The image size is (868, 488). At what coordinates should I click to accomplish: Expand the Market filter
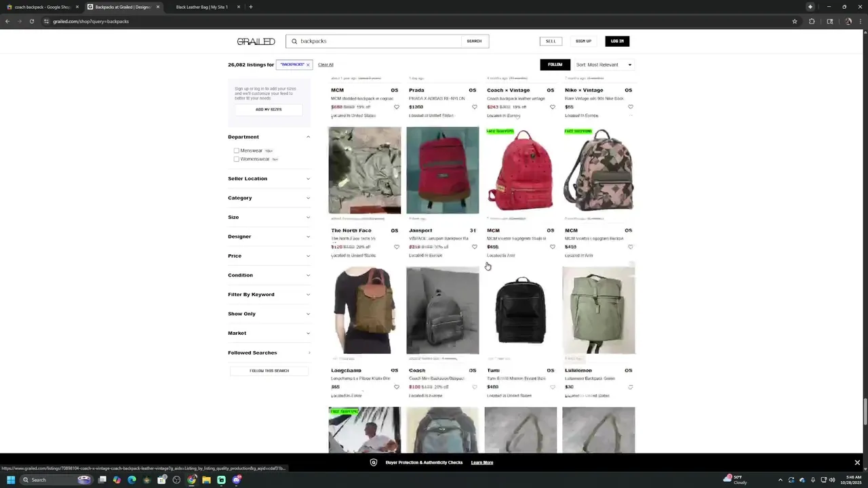click(269, 333)
